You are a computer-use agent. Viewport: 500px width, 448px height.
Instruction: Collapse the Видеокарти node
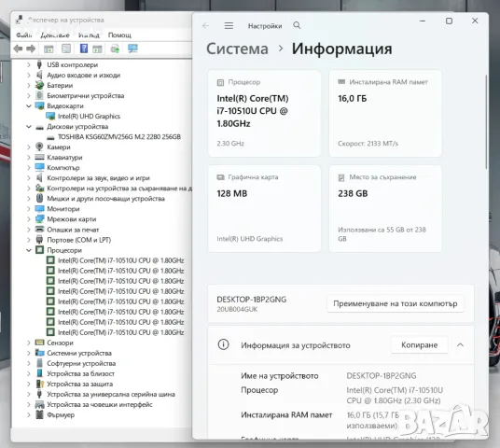[29, 106]
